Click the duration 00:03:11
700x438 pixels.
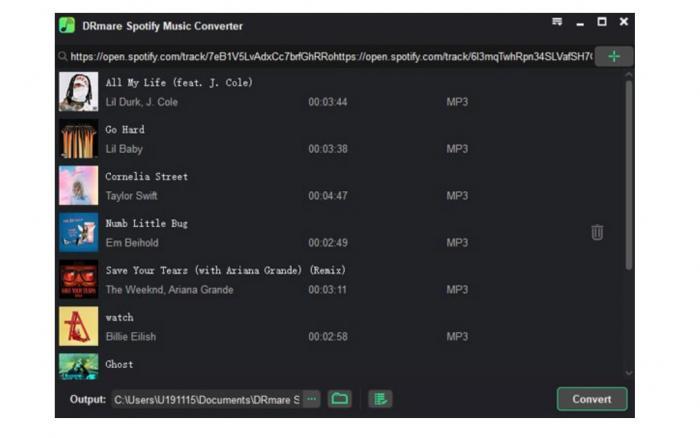click(327, 290)
